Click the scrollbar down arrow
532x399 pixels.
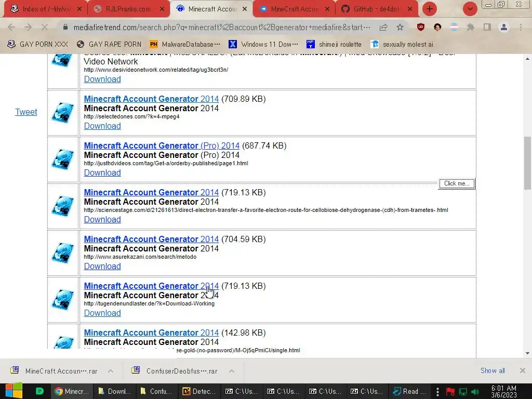tap(527, 353)
